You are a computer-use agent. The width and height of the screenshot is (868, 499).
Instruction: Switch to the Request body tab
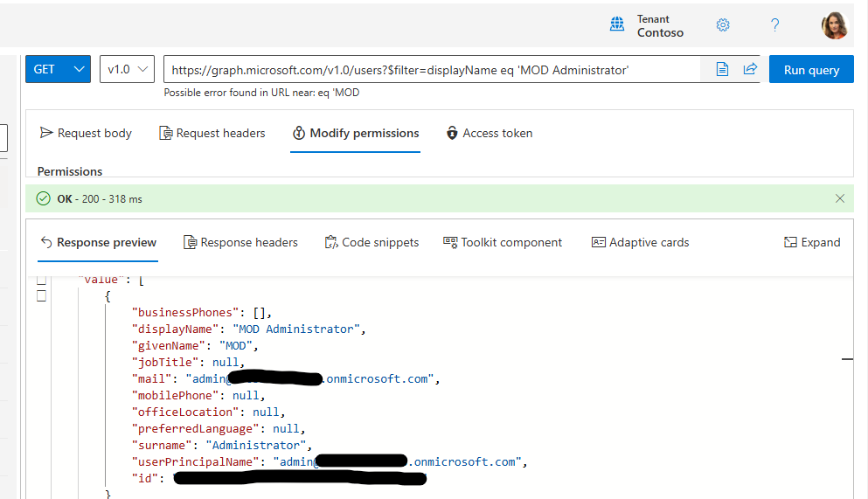[86, 134]
